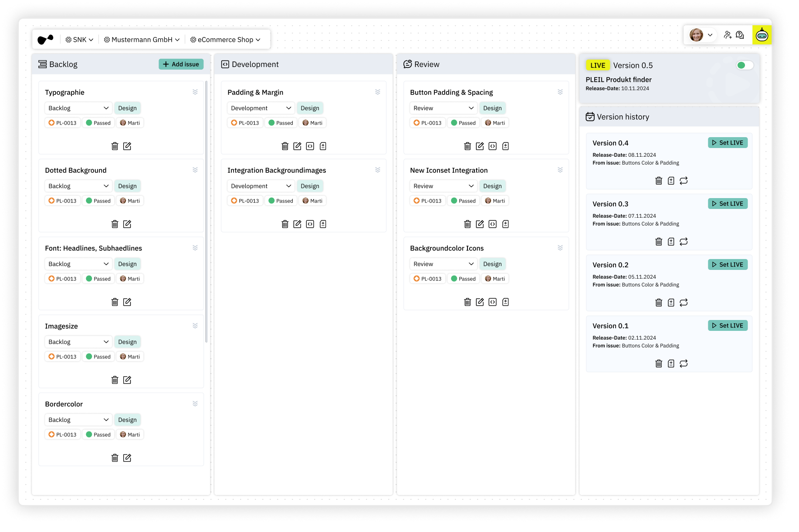Screen dimensions: 799x532
Task: Click PL-0013 tag on Typographie card
Action: (63, 123)
